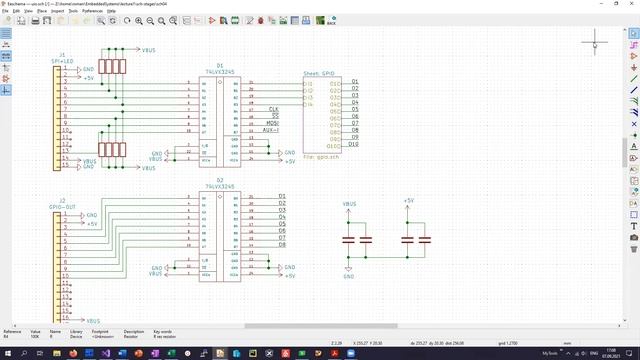The height and width of the screenshot is (360, 640).
Task: Select the Bus to bus entry tool
Action: point(634,112)
